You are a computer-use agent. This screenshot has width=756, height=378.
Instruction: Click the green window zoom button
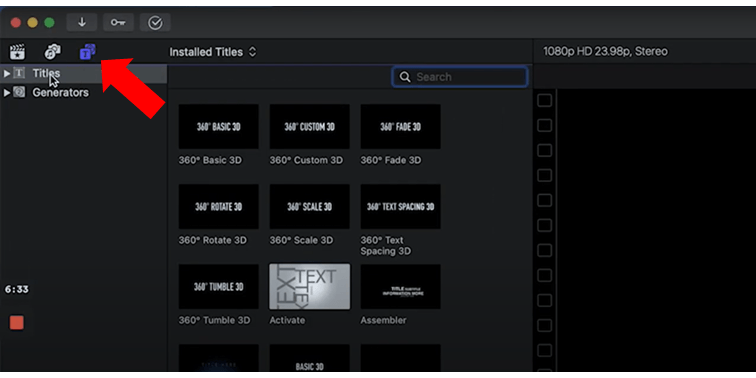[49, 23]
